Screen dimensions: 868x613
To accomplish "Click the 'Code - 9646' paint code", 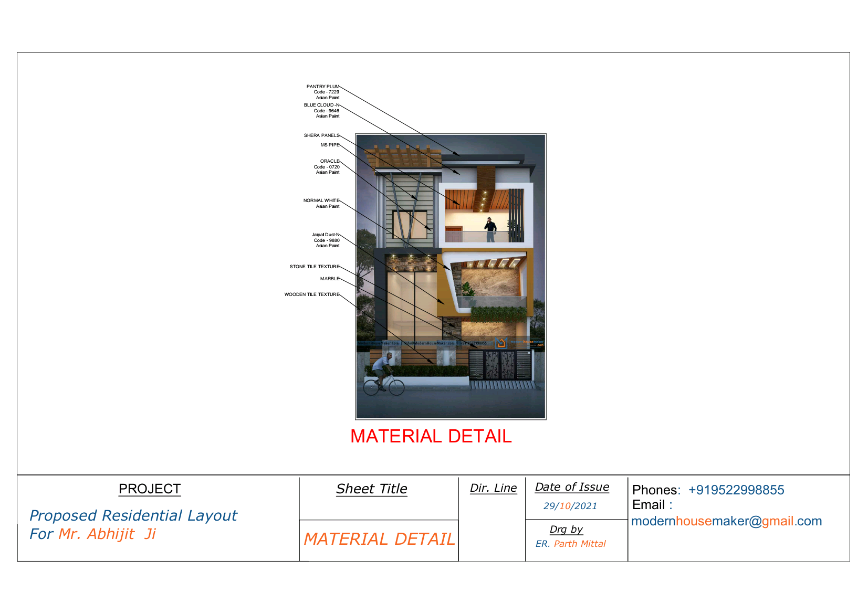I will click(x=327, y=111).
